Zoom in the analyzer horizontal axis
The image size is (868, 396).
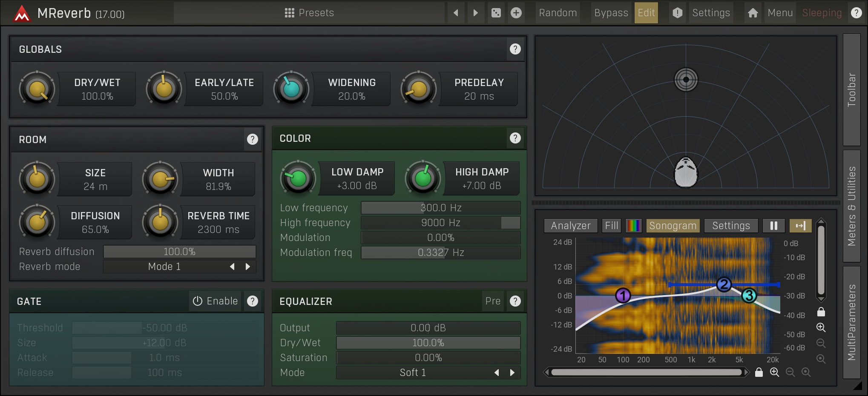(774, 373)
